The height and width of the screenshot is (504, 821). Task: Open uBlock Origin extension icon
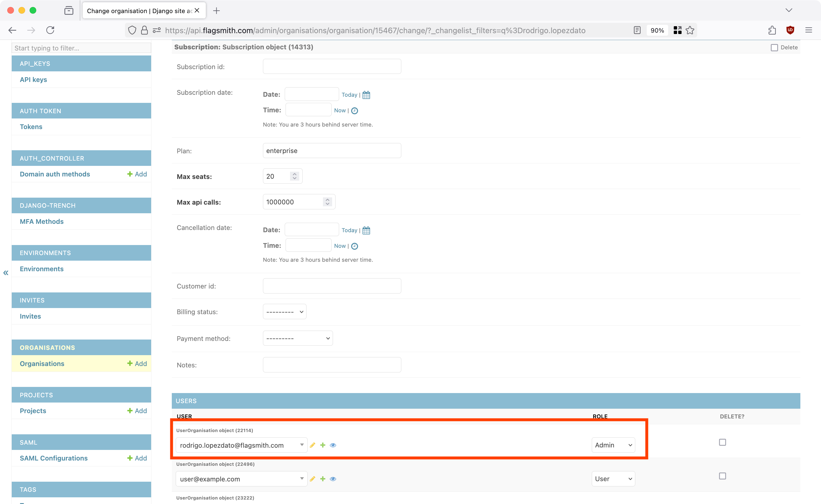[790, 30]
